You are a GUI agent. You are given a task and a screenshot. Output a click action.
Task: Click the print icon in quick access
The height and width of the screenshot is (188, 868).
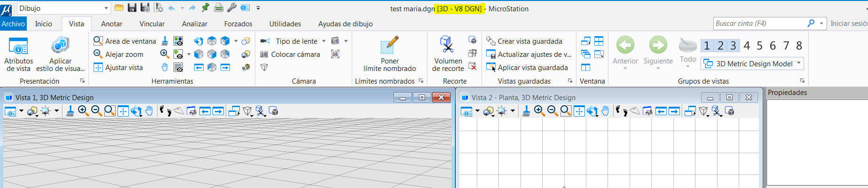219,8
